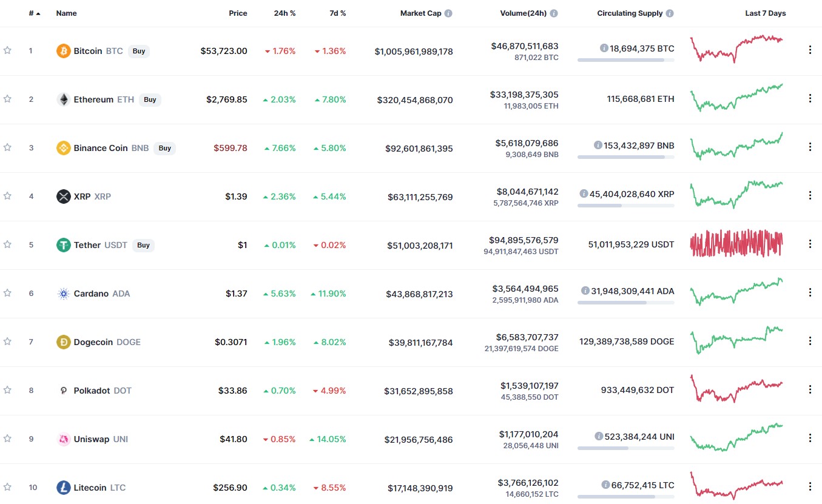The height and width of the screenshot is (504, 822).
Task: Star the Litecoin row for watchlist
Action: (x=7, y=487)
